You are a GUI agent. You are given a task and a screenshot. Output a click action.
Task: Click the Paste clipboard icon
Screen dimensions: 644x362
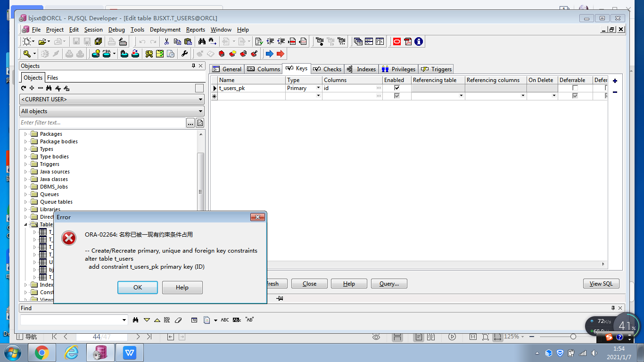(x=189, y=41)
